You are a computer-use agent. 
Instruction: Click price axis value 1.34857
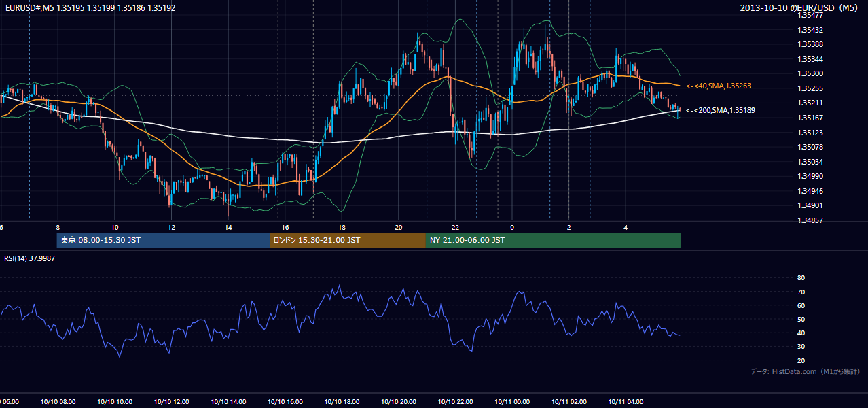[x=810, y=220]
